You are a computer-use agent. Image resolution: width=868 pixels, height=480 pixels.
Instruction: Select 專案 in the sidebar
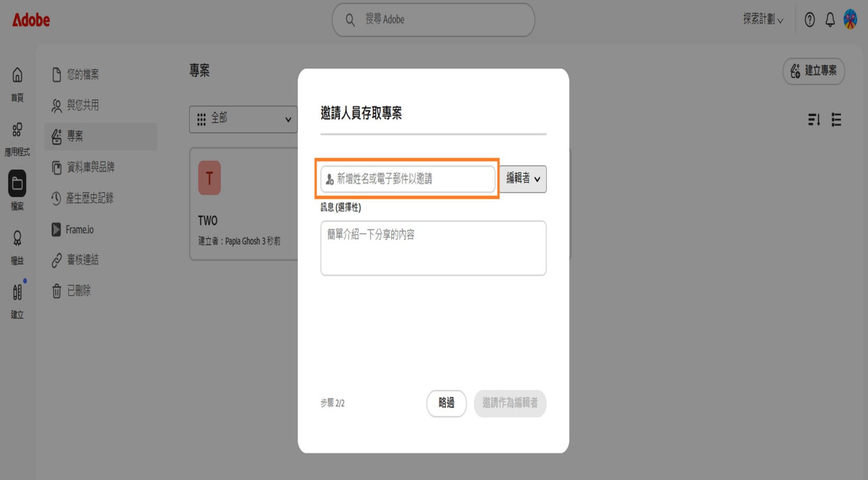(x=101, y=136)
